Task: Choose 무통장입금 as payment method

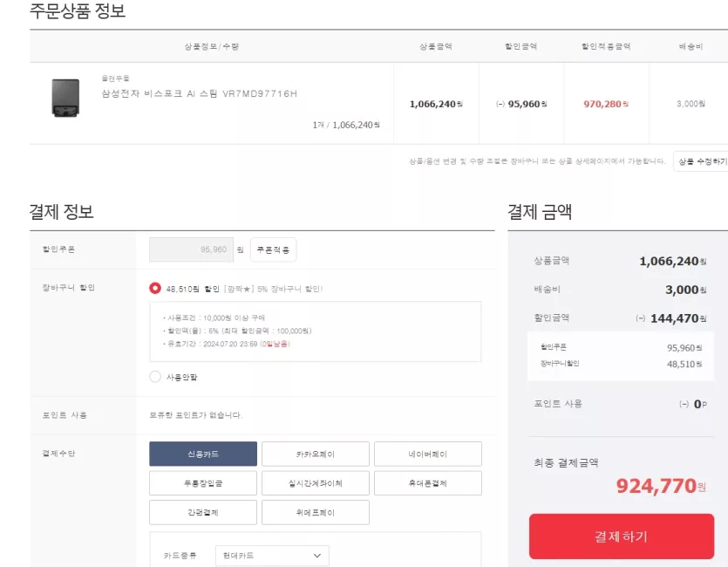Action: tap(203, 483)
